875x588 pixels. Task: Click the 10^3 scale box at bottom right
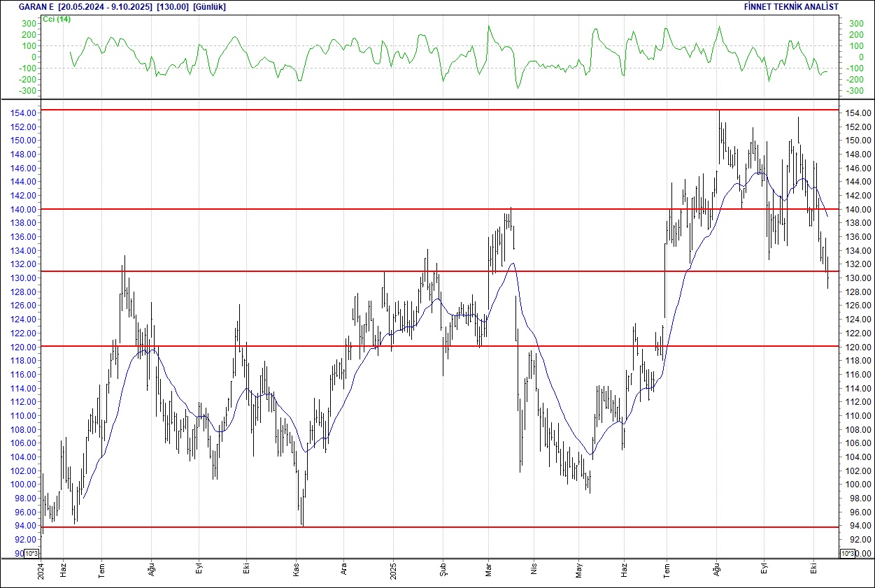coord(846,554)
